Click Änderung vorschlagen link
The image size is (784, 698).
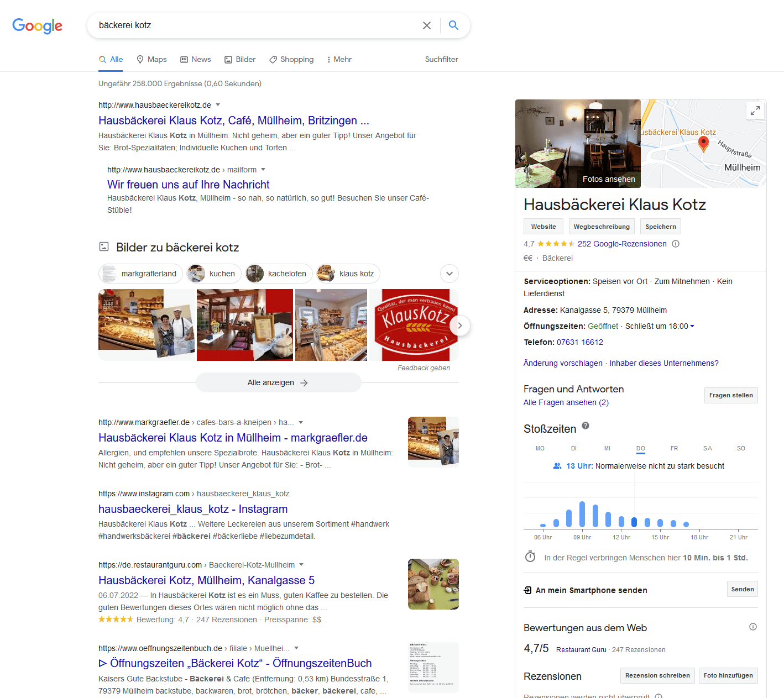point(563,363)
